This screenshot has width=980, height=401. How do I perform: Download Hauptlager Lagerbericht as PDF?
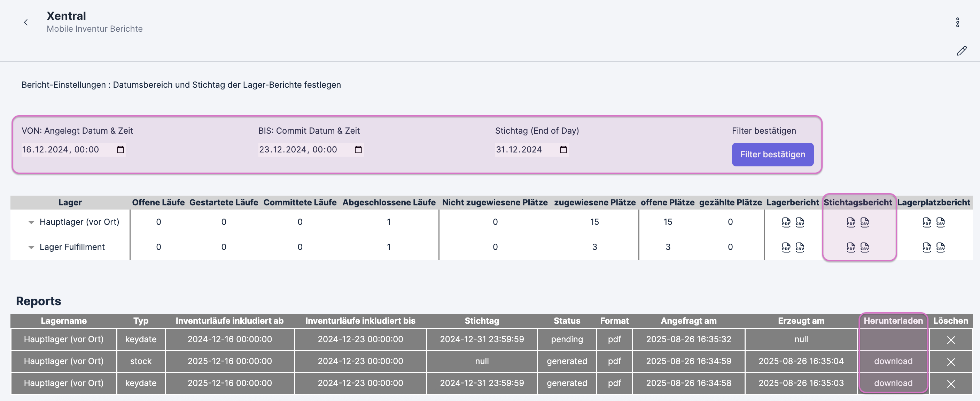pos(786,222)
